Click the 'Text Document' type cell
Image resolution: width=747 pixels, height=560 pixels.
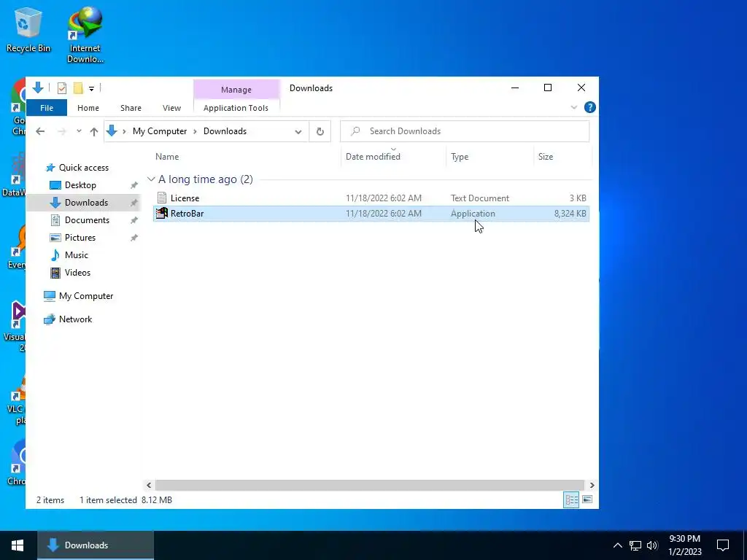[x=480, y=198]
